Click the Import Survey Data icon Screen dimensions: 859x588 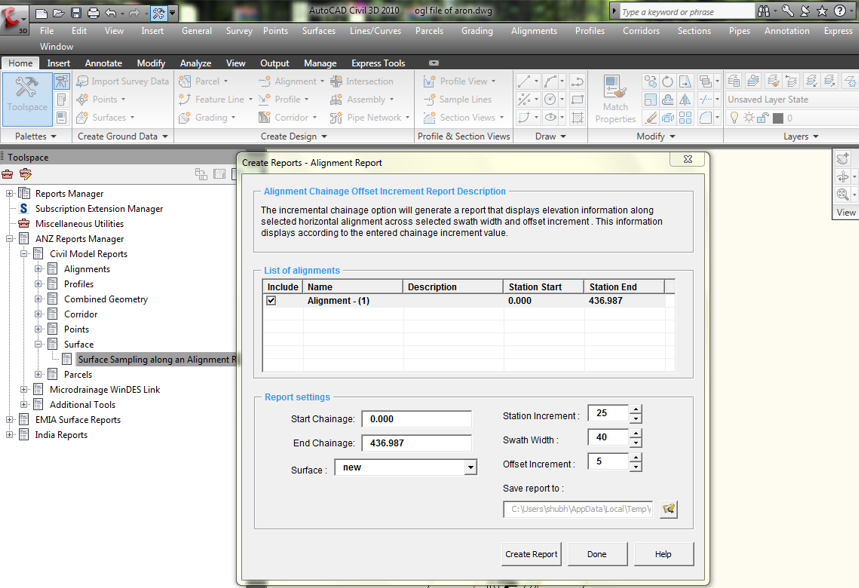click(x=82, y=81)
